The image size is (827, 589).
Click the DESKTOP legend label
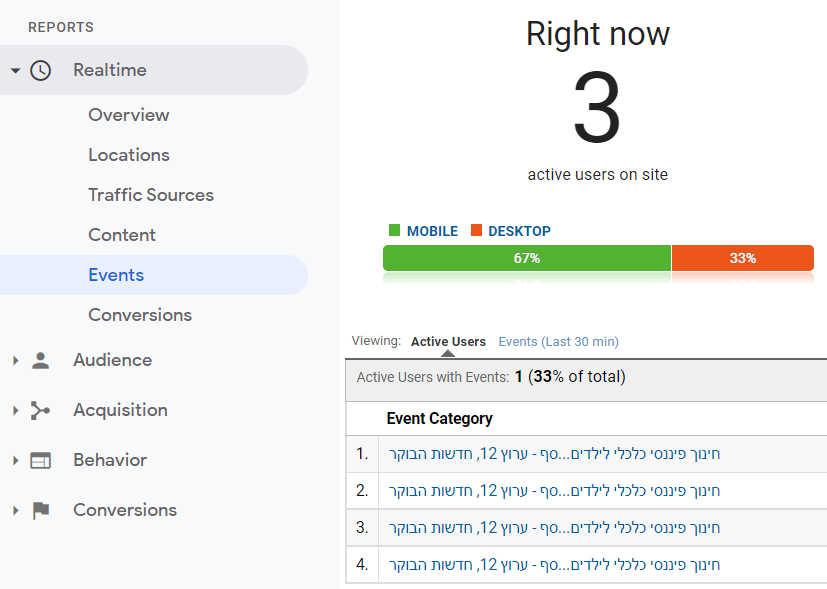(519, 231)
